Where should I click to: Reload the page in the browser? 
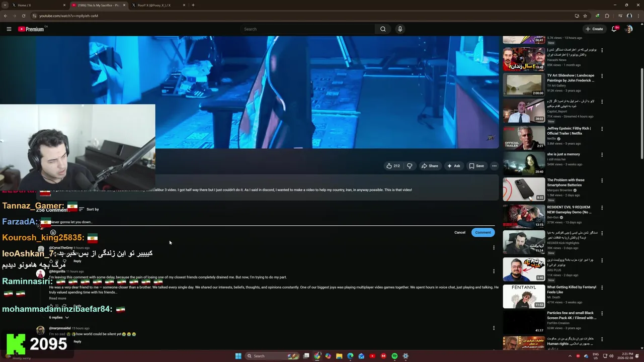coord(24,16)
